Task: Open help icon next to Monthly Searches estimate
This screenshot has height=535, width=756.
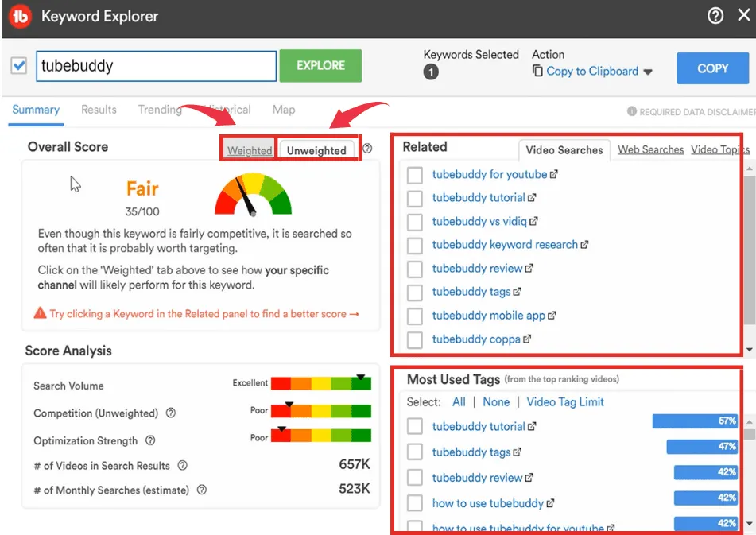Action: pos(202,490)
